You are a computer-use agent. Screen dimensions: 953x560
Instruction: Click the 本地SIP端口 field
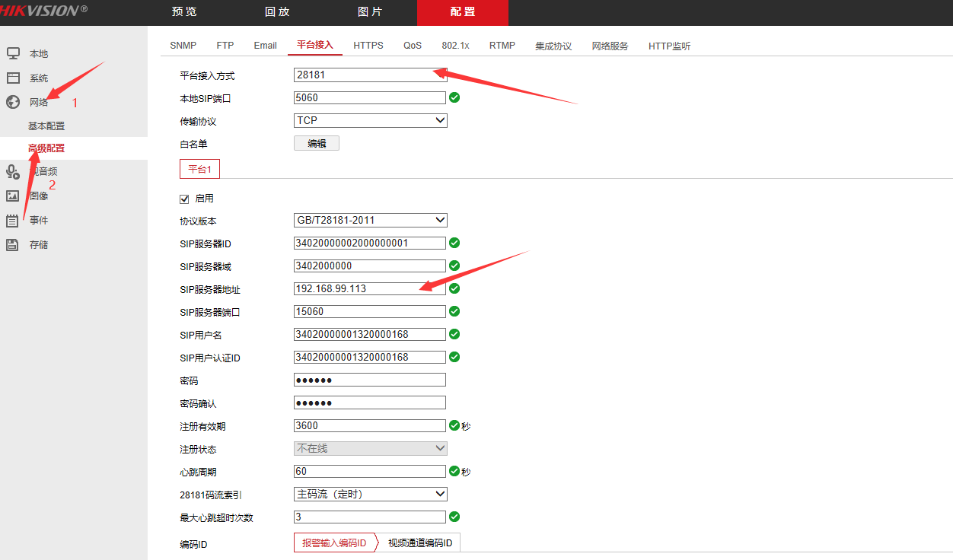click(x=370, y=97)
